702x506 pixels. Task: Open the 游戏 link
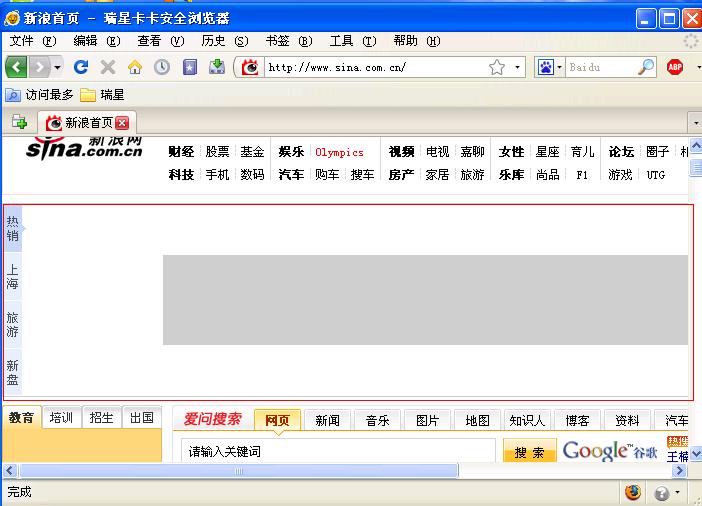tap(620, 175)
